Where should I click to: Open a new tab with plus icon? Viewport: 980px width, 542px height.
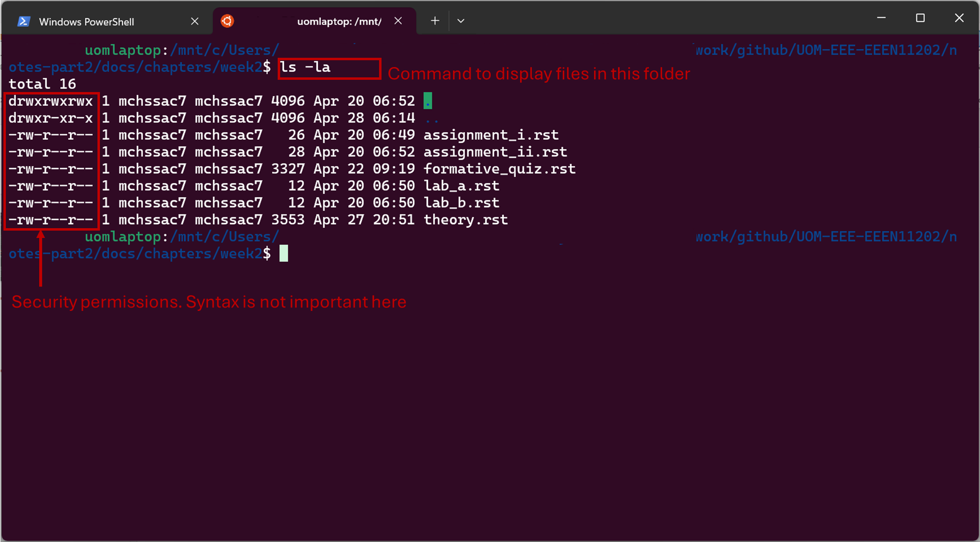pos(434,21)
